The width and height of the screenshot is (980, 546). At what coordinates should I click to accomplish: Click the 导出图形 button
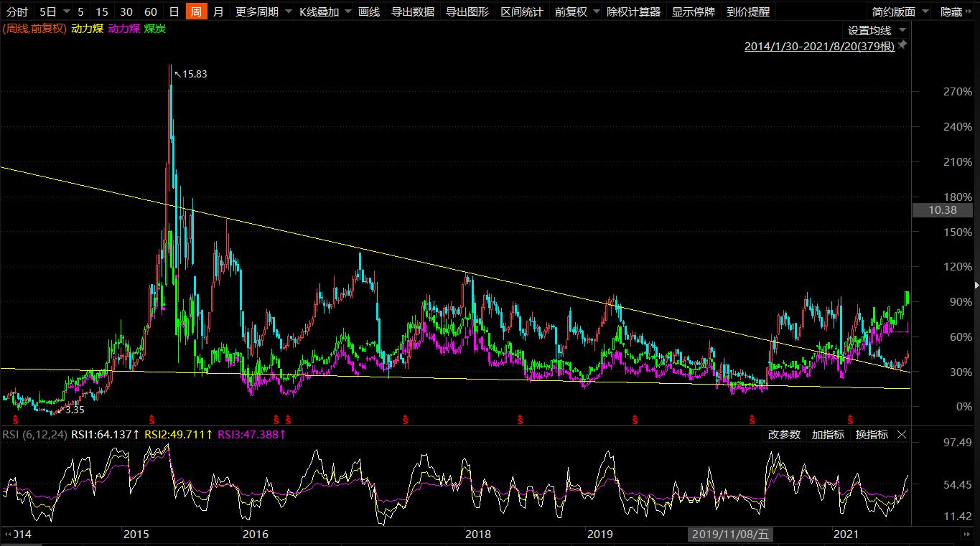click(467, 11)
